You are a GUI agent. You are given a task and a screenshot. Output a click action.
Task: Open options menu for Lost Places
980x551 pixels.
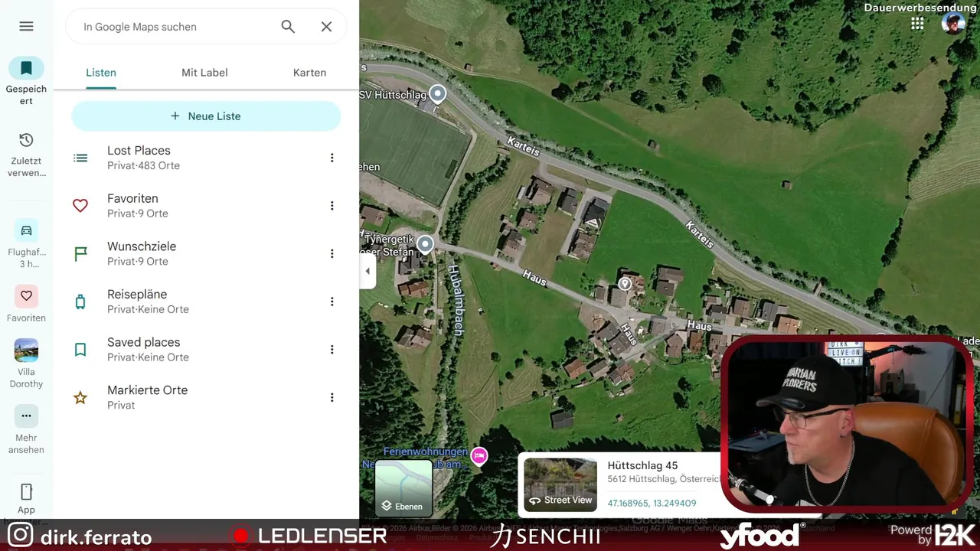(x=332, y=158)
